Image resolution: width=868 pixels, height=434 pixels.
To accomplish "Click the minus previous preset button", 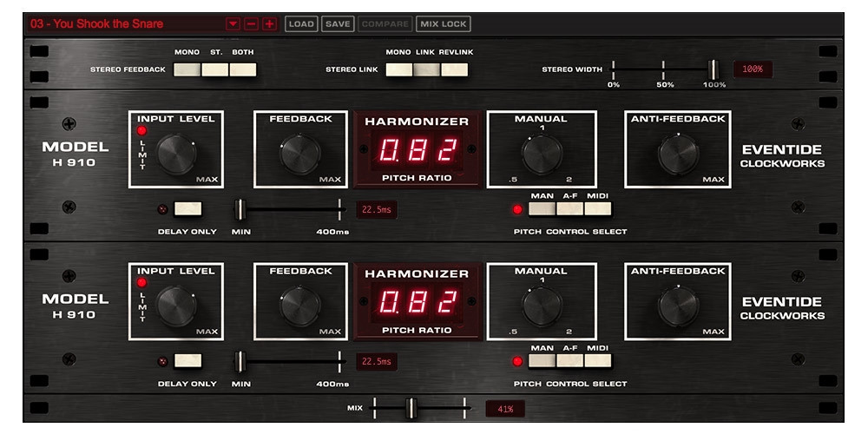I will 252,24.
